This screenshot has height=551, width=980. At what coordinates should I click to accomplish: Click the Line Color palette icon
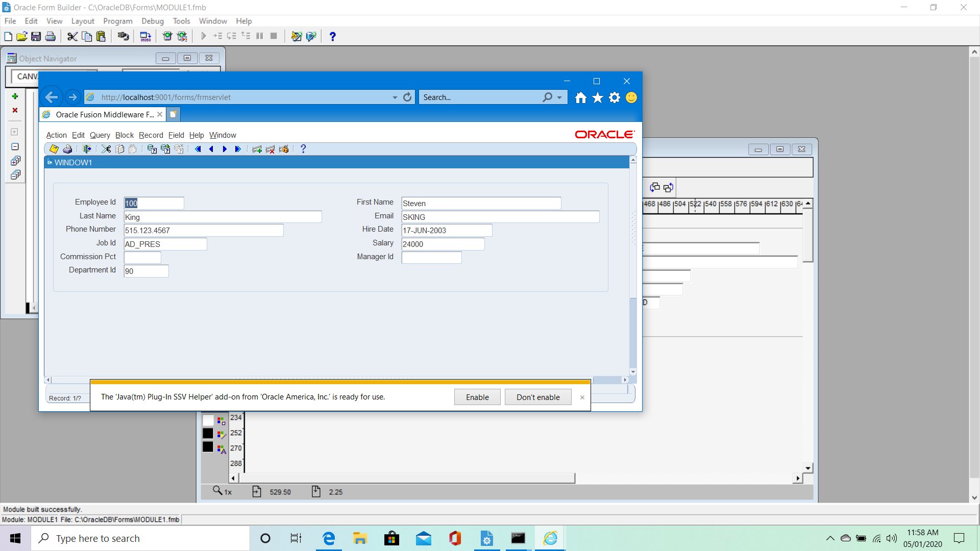tap(221, 435)
